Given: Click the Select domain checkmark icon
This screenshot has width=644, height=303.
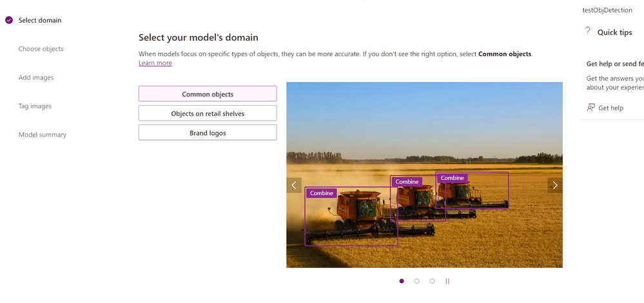Looking at the screenshot, I should pyautogui.click(x=9, y=20).
